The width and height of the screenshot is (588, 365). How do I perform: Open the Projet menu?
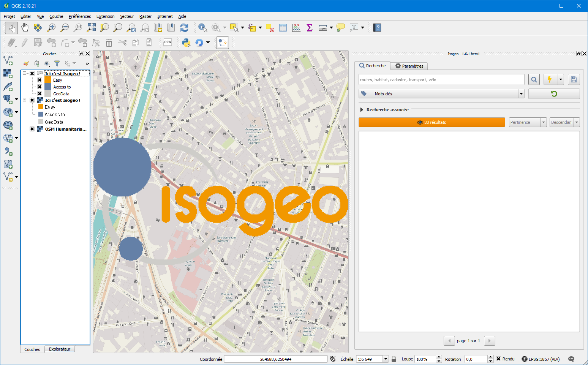coord(9,16)
